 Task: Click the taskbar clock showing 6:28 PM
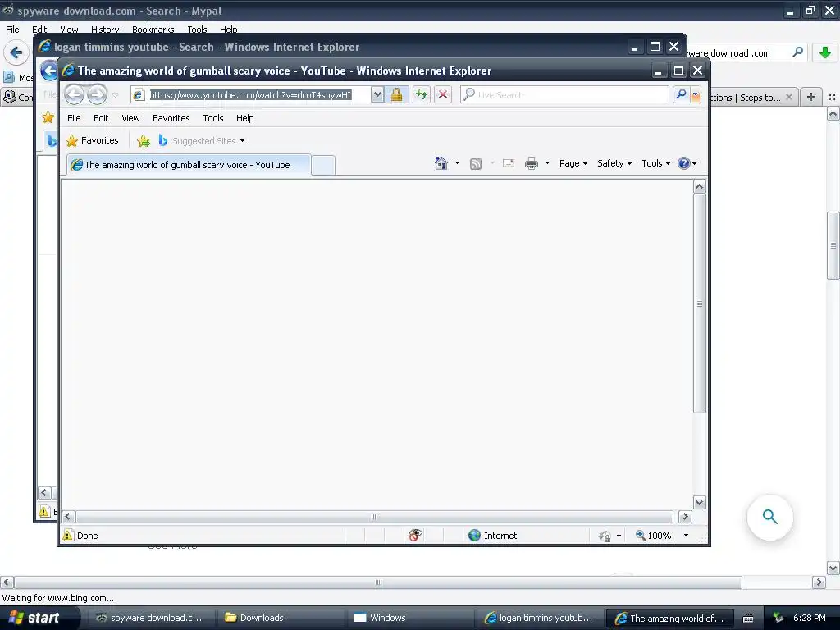[809, 618]
